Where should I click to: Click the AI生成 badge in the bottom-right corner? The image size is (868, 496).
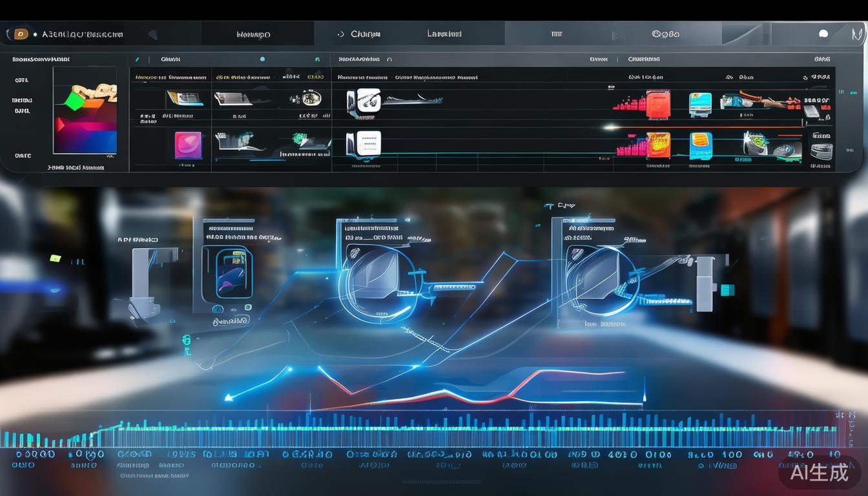(x=820, y=472)
